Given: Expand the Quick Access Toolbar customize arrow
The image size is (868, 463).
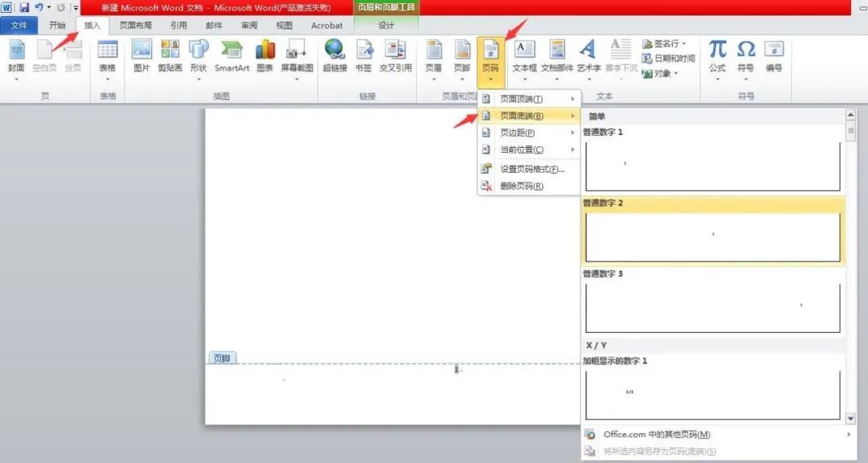Looking at the screenshot, I should [76, 8].
